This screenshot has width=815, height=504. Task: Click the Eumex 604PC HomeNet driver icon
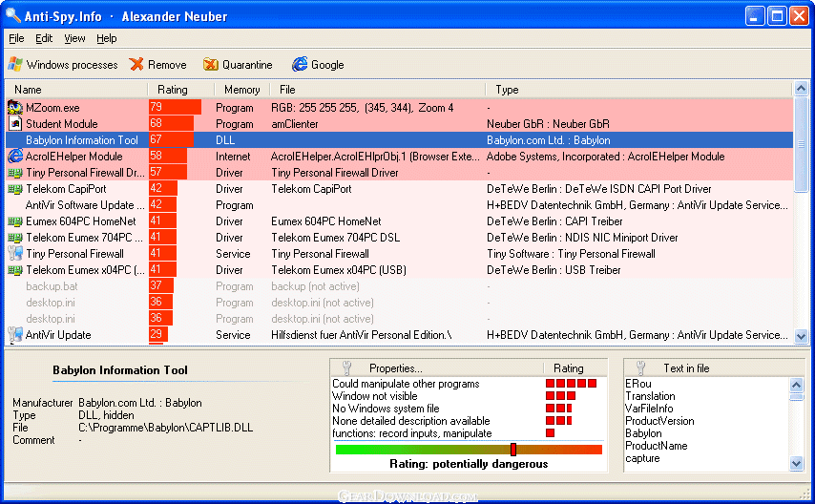pyautogui.click(x=15, y=221)
